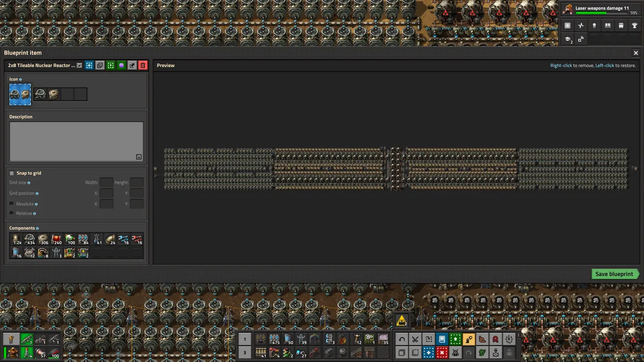Open the image picker in Description box
The height and width of the screenshot is (362, 644).
click(138, 157)
